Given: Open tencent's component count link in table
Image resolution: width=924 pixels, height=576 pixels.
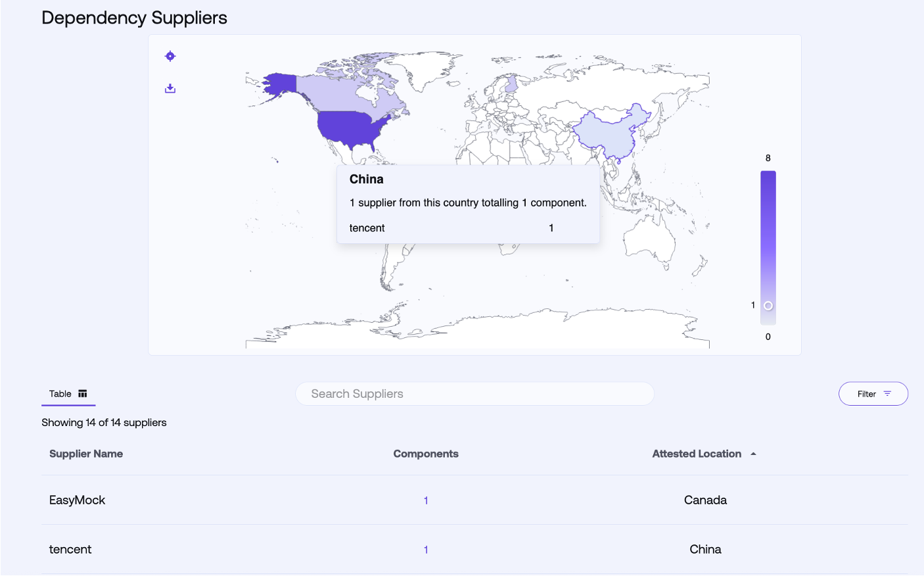Looking at the screenshot, I should click(426, 550).
